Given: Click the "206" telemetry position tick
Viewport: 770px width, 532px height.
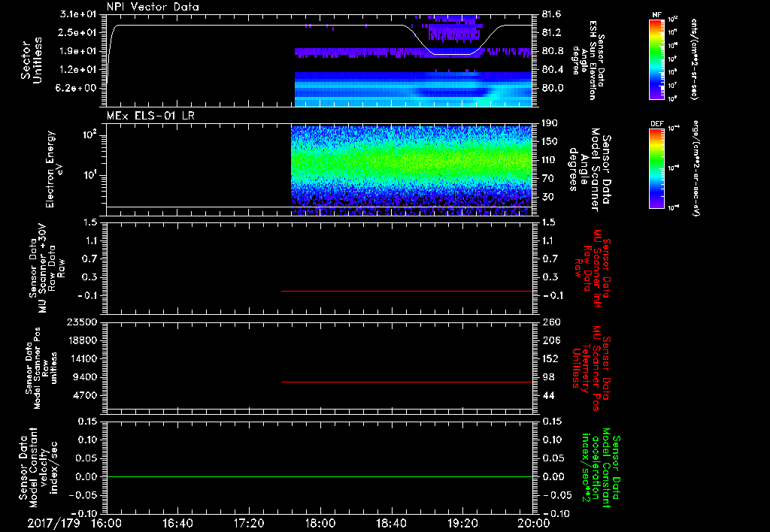Looking at the screenshot, I should 550,340.
